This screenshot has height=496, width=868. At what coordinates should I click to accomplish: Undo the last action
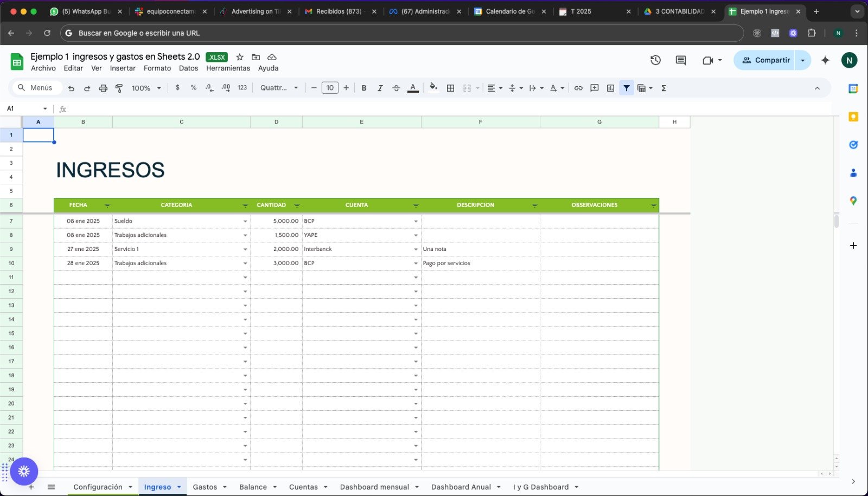71,88
